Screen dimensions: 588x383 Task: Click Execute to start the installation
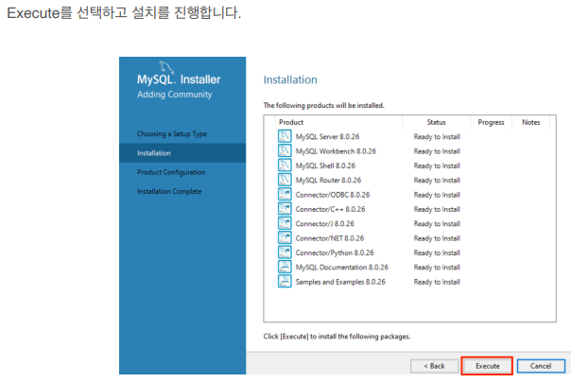click(487, 366)
